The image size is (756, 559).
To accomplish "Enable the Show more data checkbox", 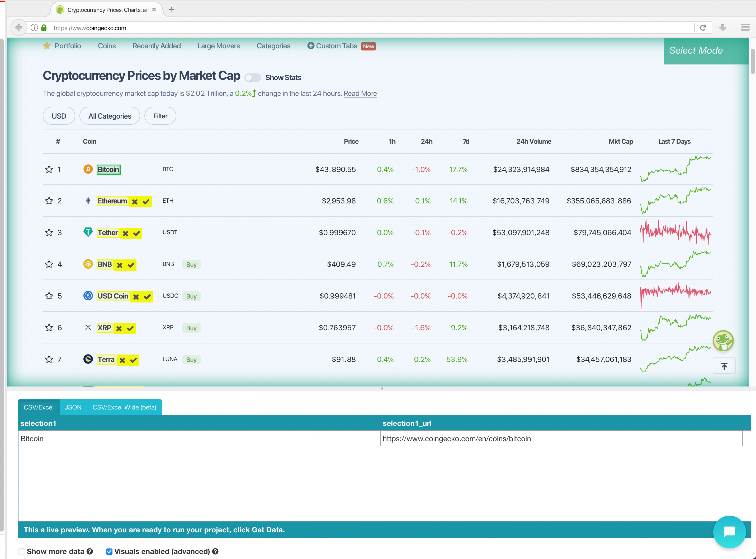I will click(22, 551).
